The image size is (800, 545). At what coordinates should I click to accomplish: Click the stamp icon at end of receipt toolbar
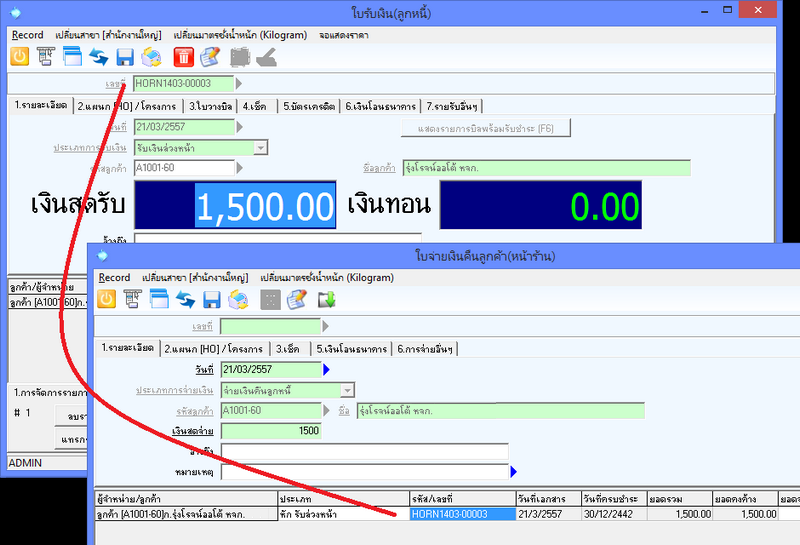click(x=266, y=57)
